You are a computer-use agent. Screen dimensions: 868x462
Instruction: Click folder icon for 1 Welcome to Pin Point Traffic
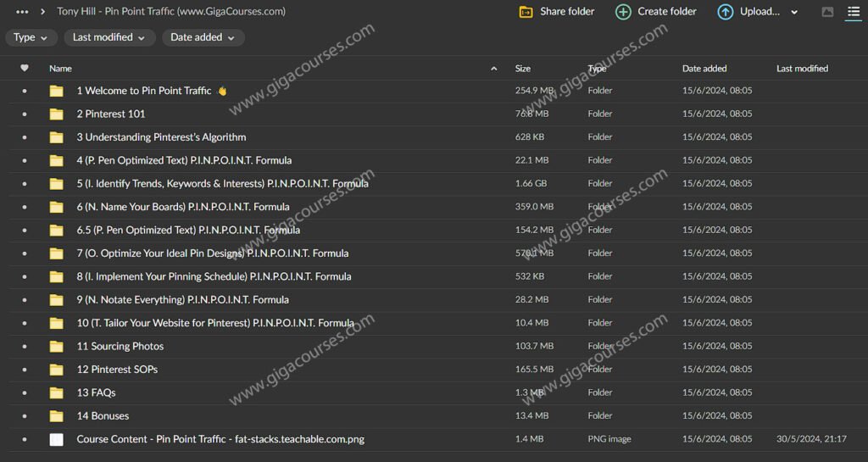(x=57, y=91)
